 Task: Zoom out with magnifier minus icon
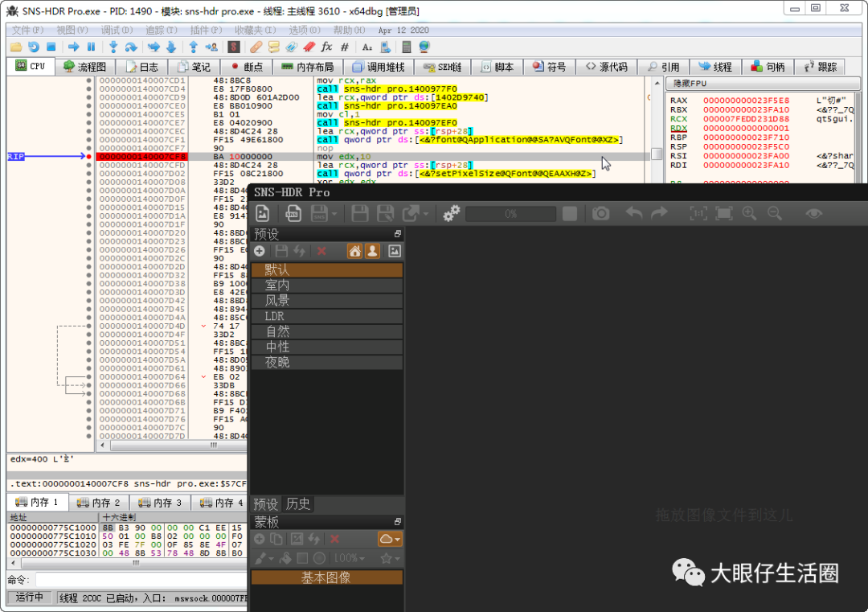point(775,213)
